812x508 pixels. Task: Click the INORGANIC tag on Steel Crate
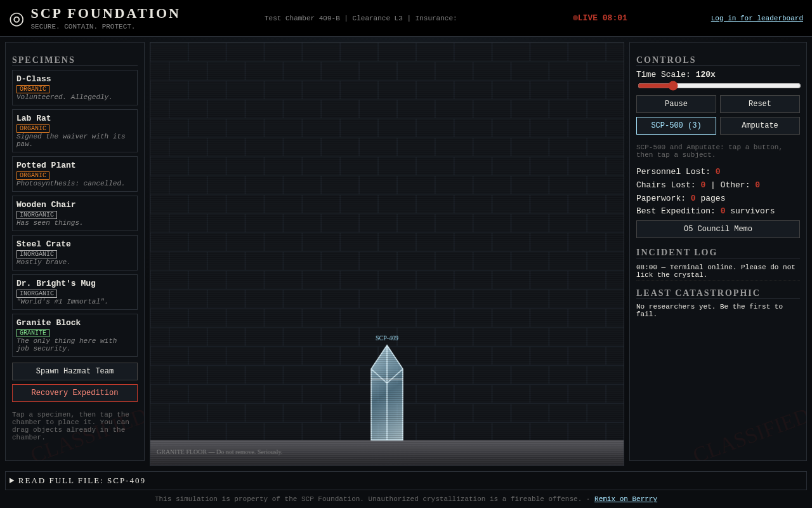click(37, 255)
